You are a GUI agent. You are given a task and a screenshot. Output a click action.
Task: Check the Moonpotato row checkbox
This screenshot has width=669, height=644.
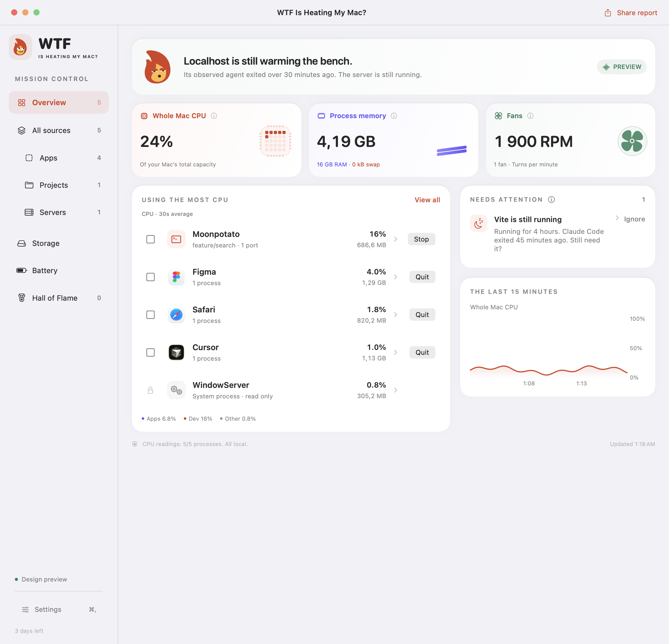point(150,239)
